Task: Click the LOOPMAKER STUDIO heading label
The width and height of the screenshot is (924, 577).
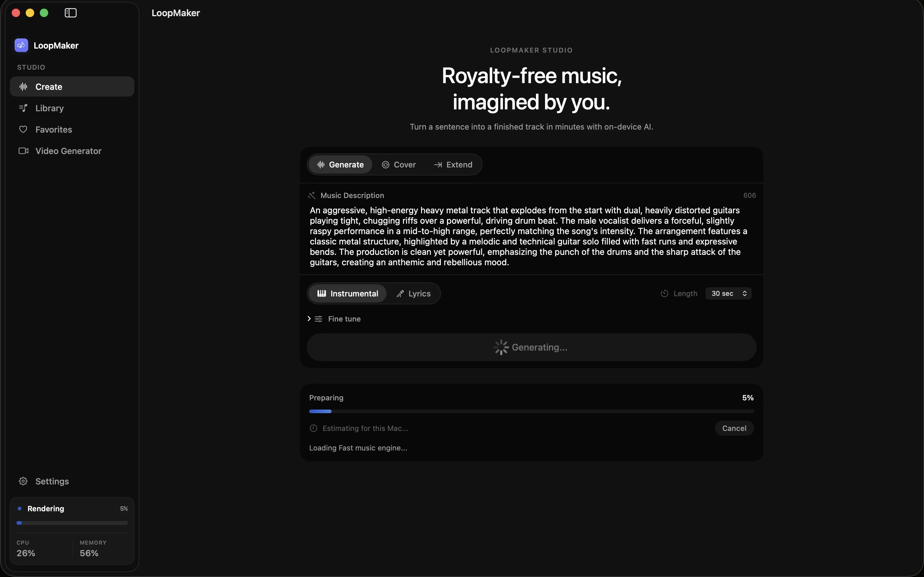Action: coord(531,50)
